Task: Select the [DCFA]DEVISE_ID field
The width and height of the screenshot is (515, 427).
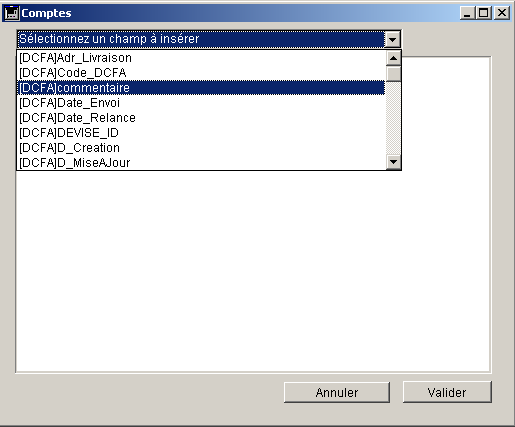Action: coord(201,133)
